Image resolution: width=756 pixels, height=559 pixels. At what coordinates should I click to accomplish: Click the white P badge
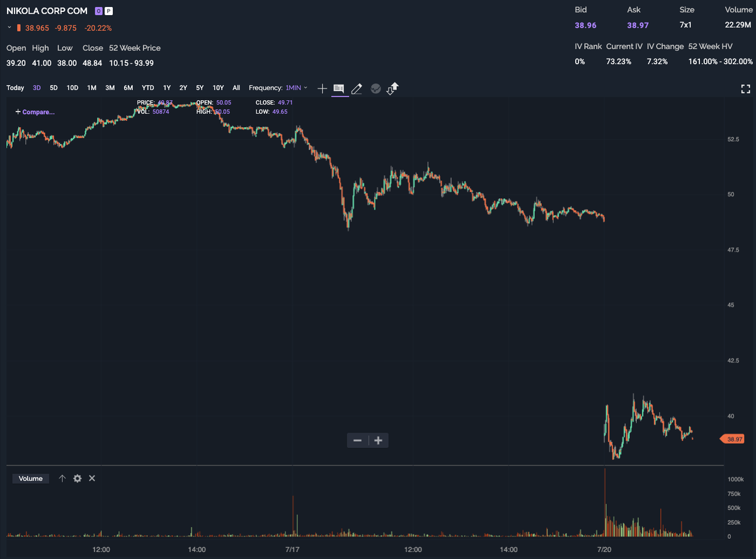[x=109, y=11]
